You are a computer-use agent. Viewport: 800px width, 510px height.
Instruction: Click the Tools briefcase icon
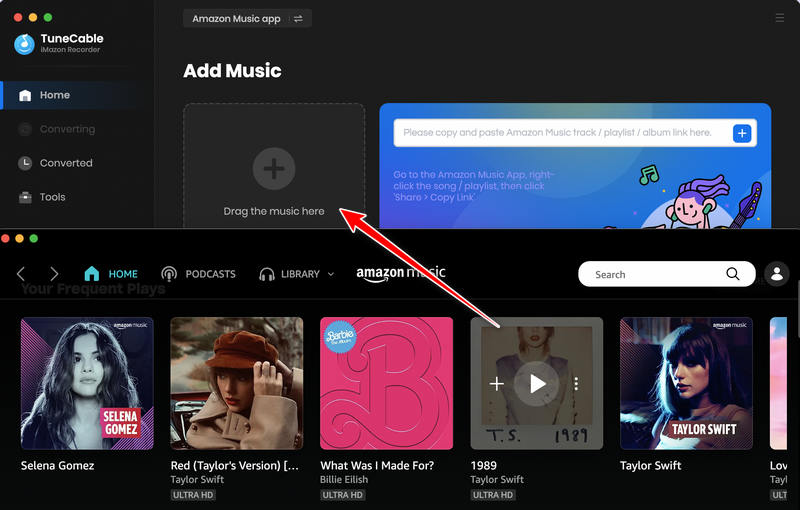pos(25,197)
